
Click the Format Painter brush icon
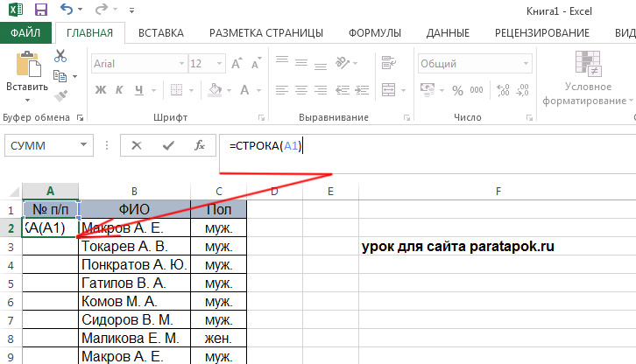(60, 95)
